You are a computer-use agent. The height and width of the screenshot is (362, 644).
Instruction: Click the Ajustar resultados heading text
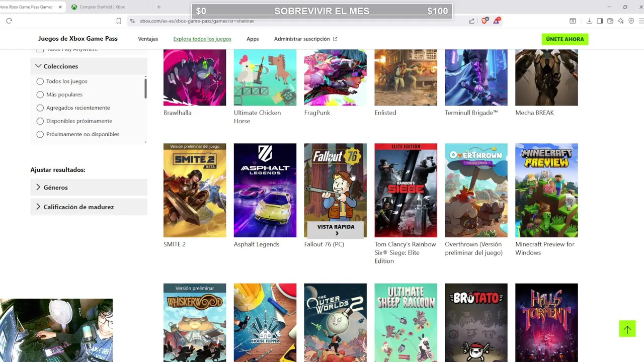coord(58,170)
